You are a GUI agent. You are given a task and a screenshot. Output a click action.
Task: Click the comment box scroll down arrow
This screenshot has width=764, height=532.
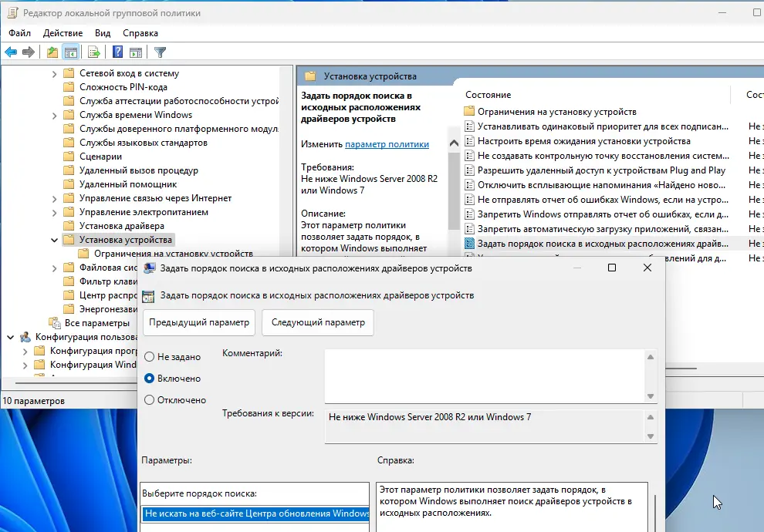650,396
